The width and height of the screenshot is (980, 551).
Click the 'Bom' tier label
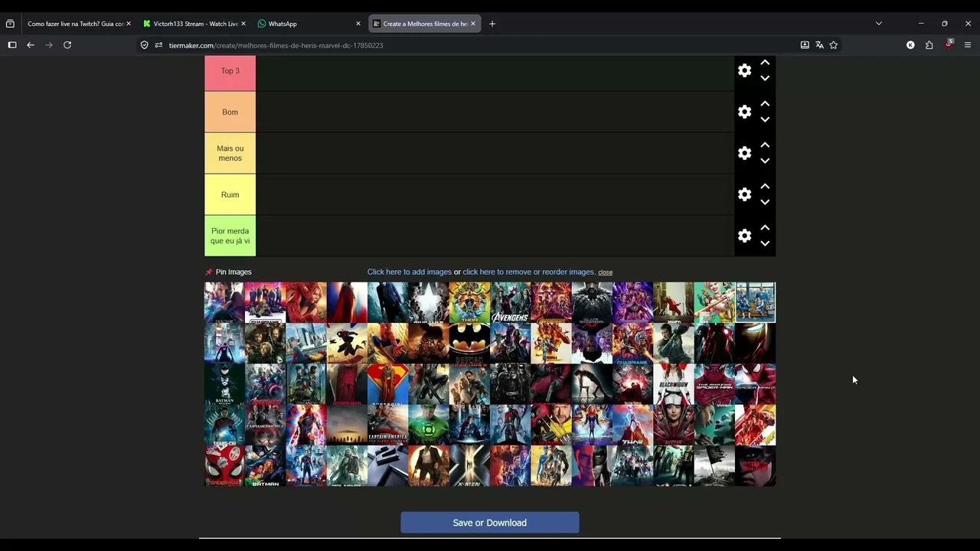coord(230,112)
